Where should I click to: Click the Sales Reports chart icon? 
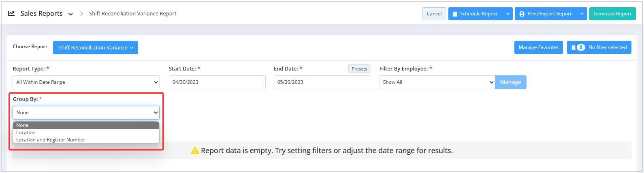point(11,13)
